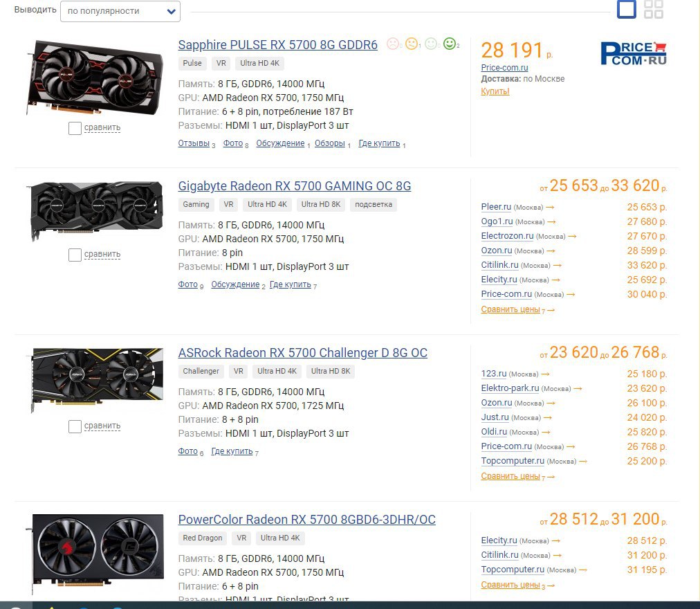This screenshot has width=700, height=609.
Task: Open Elecity.ru offer for PowerColor card
Action: tap(499, 540)
